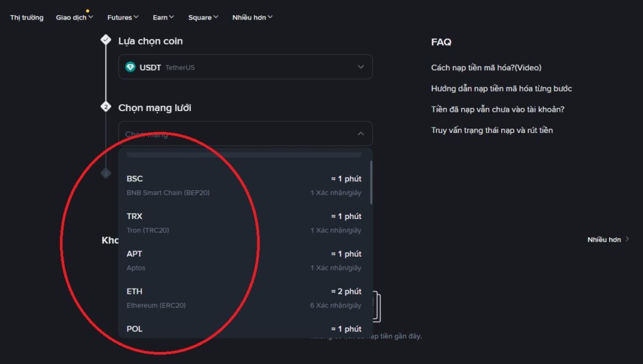This screenshot has height=364, width=643.
Task: Expand the USDT coin selection dropdown
Action: click(360, 67)
